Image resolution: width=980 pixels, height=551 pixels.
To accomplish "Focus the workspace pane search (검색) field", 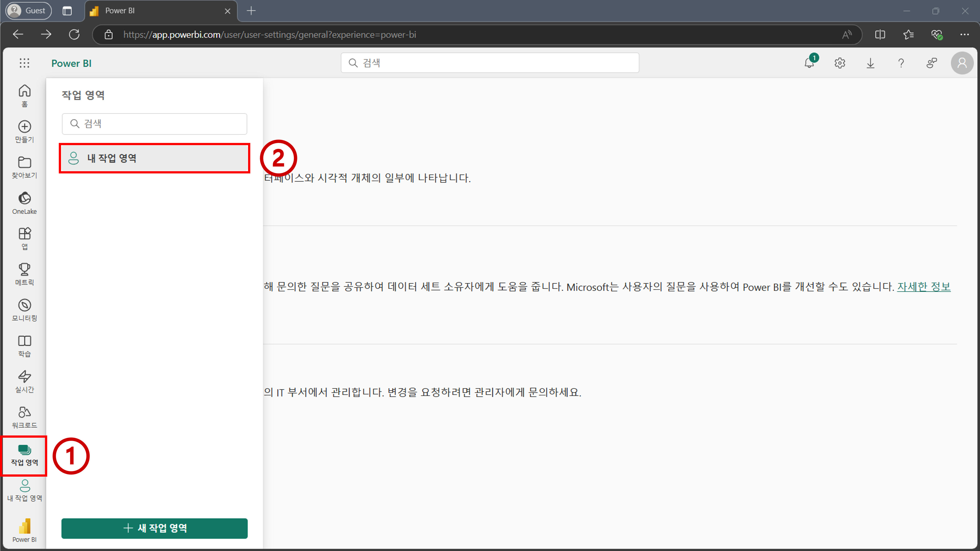I will 155,124.
